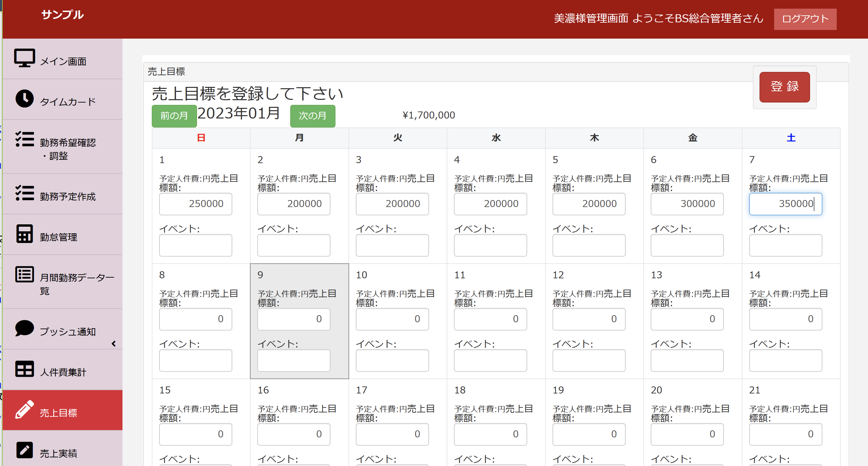Click the 2023年01月 month label
This screenshot has height=466, width=868.
[x=239, y=113]
